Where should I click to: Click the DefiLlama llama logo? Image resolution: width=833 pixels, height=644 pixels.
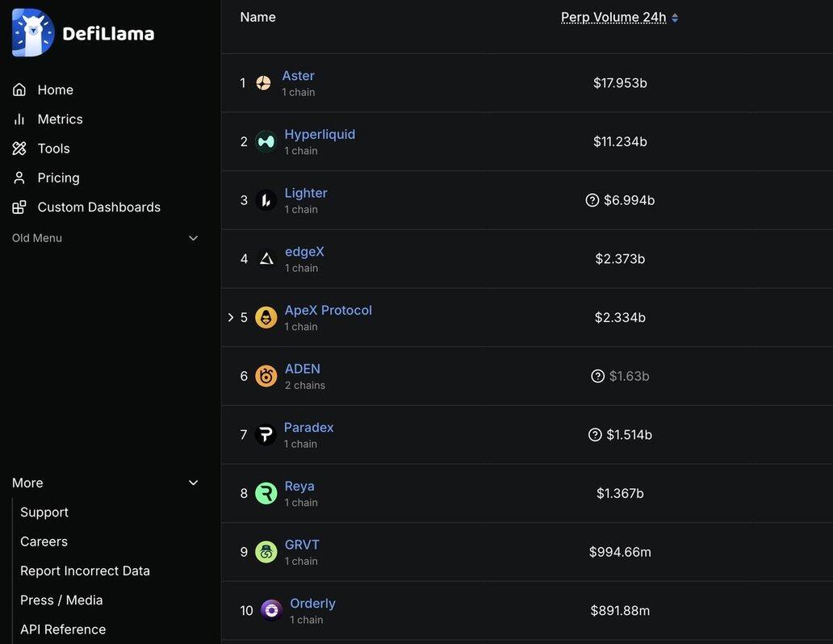pos(33,33)
